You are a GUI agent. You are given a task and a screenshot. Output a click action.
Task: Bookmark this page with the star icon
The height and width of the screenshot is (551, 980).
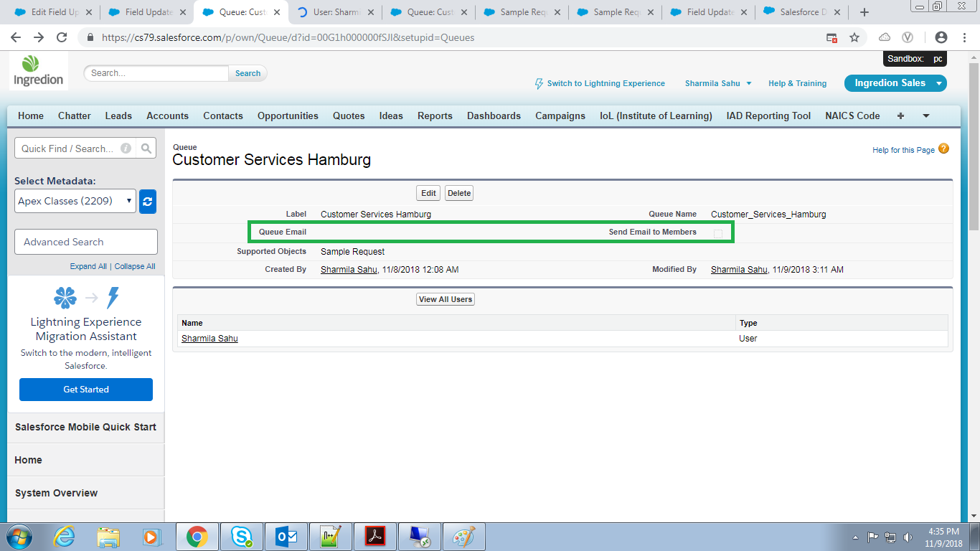click(854, 37)
